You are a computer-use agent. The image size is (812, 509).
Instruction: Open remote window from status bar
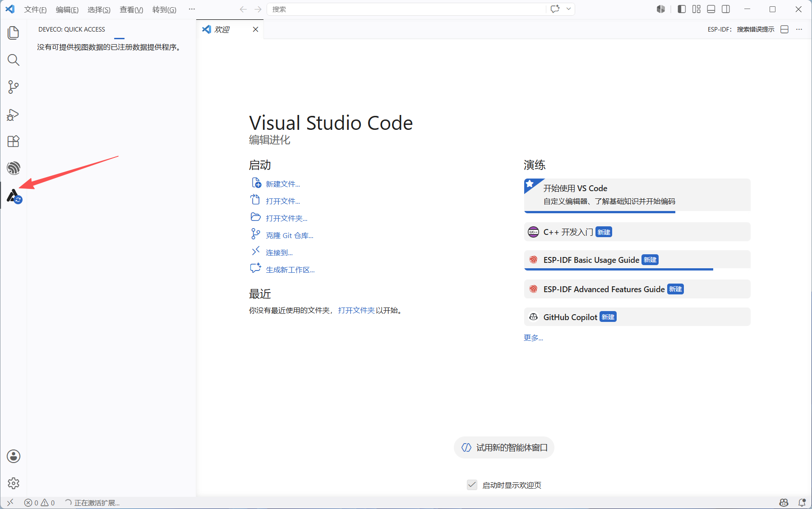click(10, 503)
